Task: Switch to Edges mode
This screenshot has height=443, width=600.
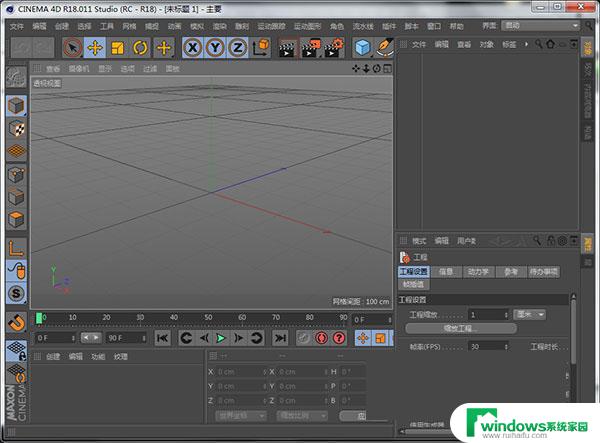Action: click(x=16, y=197)
